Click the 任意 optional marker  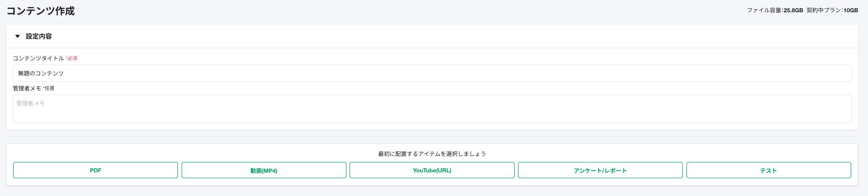tap(49, 88)
